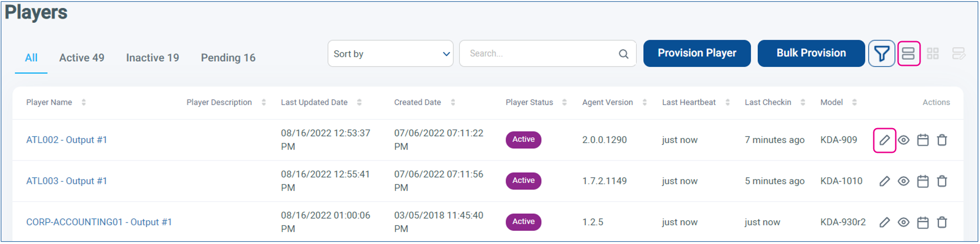Open schedule calendar for CORP-ACCOUNTING01 player
980x244 pixels.
coord(922,222)
